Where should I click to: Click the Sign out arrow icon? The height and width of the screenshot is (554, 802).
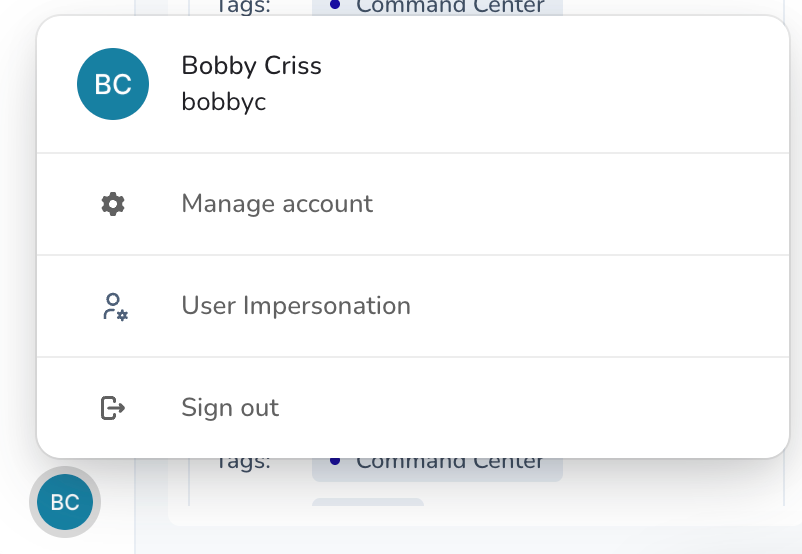click(113, 408)
